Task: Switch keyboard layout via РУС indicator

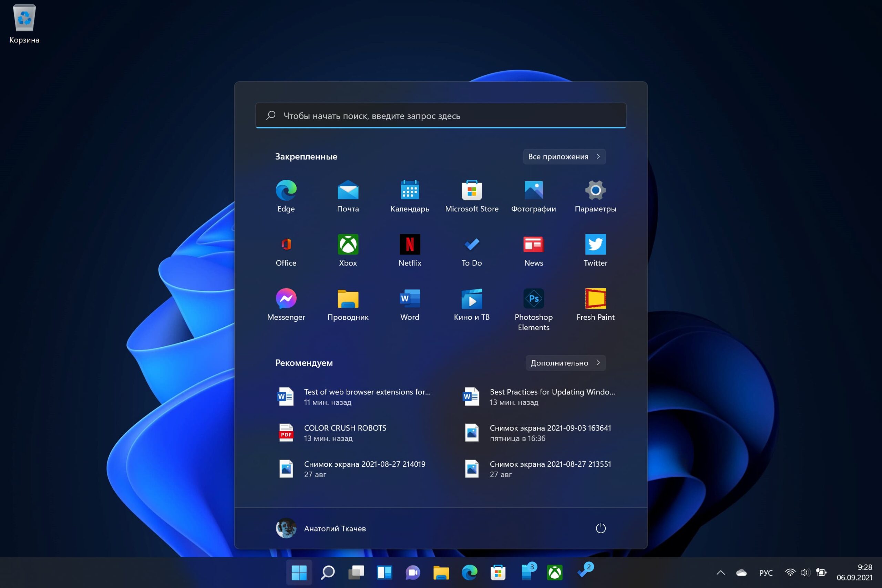Action: [x=766, y=572]
